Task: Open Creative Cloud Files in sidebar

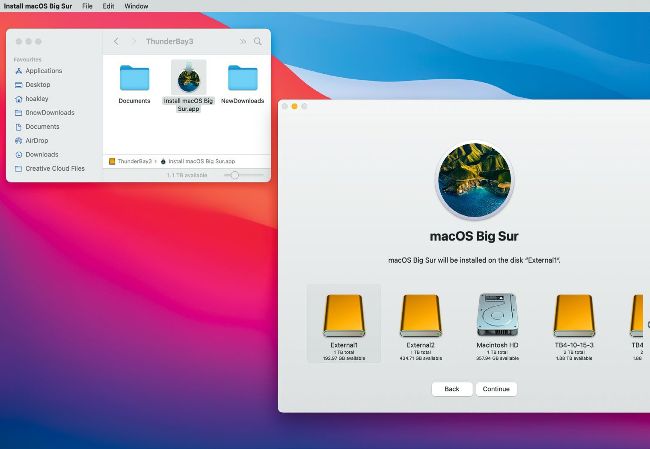Action: (x=54, y=169)
